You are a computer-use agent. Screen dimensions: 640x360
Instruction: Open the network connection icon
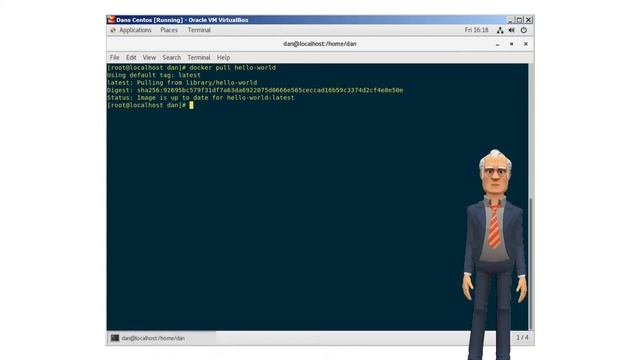click(x=500, y=30)
